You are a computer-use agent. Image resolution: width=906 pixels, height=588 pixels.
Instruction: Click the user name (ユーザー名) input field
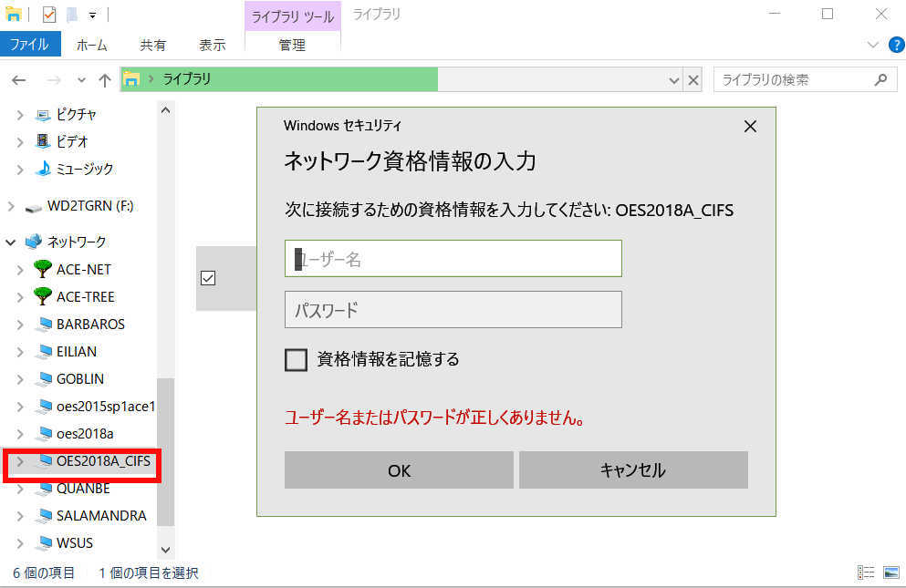pyautogui.click(x=453, y=259)
